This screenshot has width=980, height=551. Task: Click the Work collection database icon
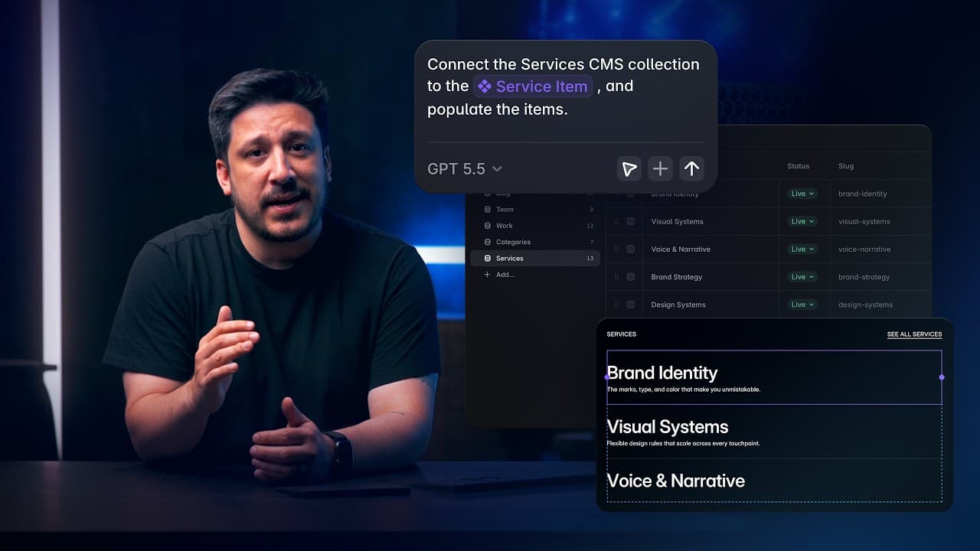coord(488,226)
